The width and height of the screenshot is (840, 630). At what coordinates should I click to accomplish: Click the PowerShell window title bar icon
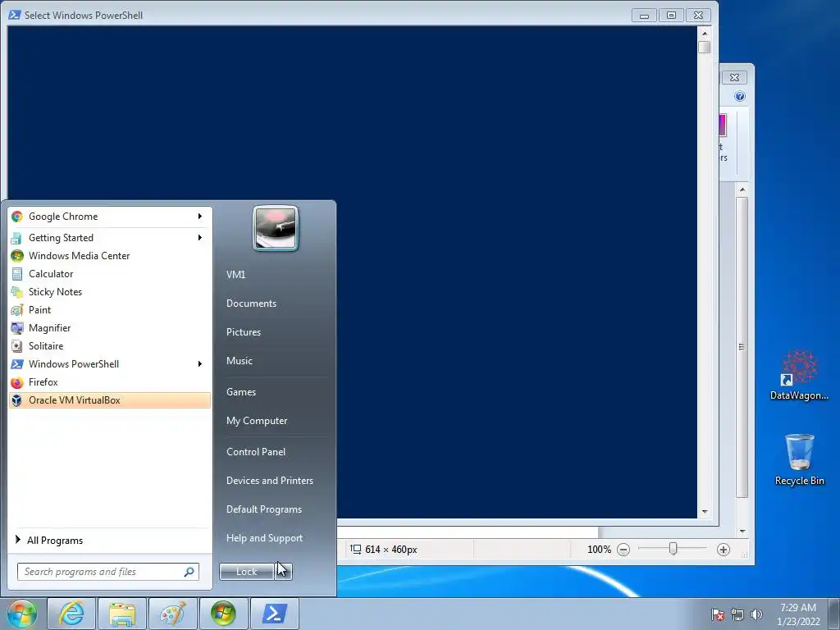(x=15, y=15)
